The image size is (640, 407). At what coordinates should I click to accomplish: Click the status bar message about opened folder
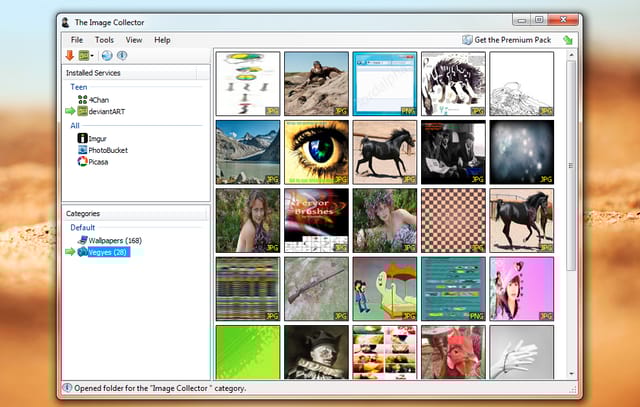pyautogui.click(x=160, y=388)
